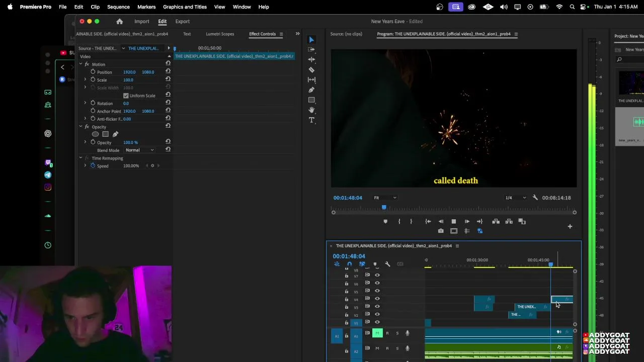Select the Slip tool
Viewport: 644px width, 362px height.
point(311,80)
